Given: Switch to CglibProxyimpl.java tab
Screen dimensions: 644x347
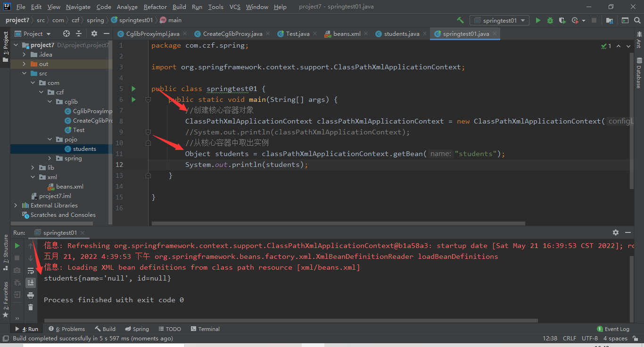Looking at the screenshot, I should point(148,34).
